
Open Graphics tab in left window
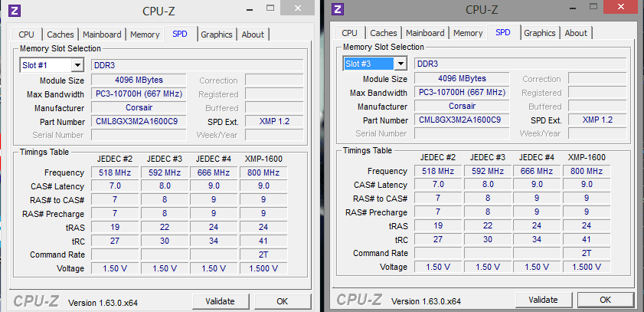coord(217,34)
